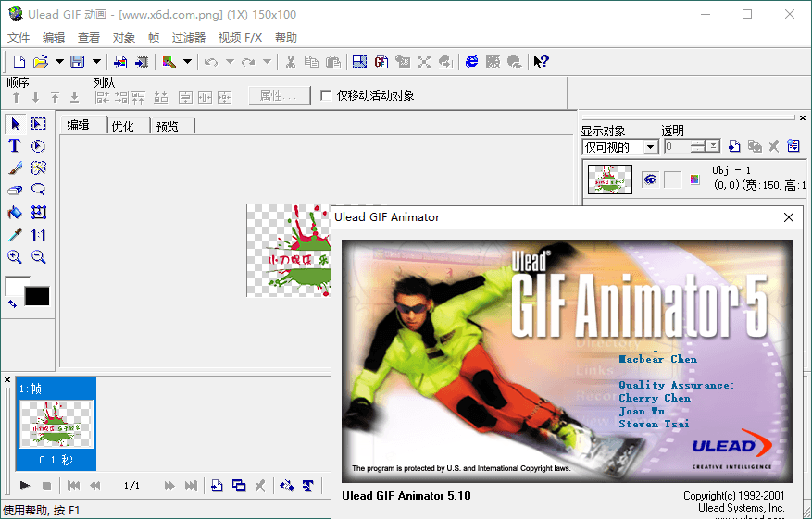Viewport: 812px width, 519px height.
Task: Select the Text tool in toolbox
Action: [15, 146]
